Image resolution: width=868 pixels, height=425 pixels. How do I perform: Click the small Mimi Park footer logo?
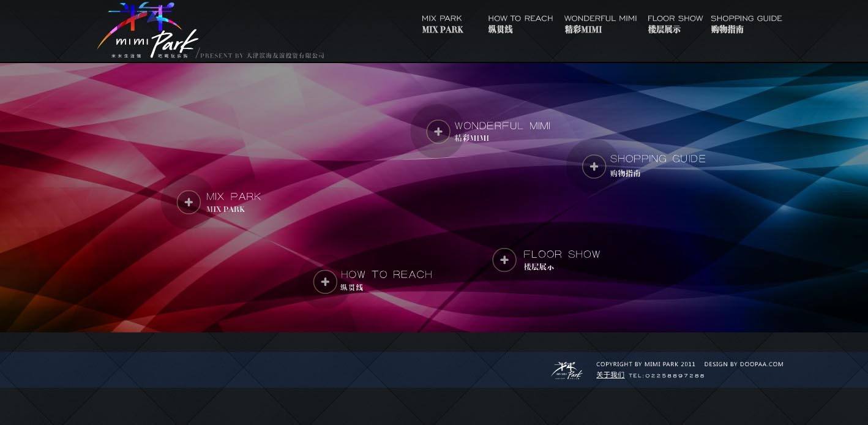(x=567, y=370)
